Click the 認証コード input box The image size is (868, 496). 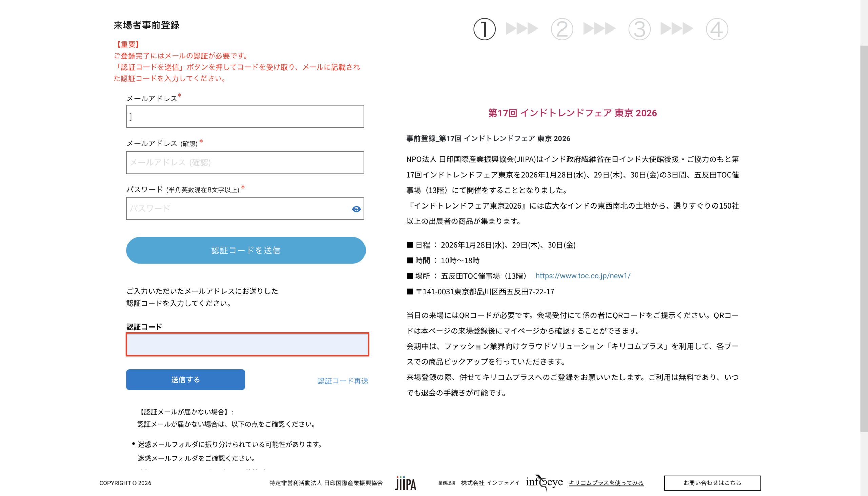(x=247, y=344)
